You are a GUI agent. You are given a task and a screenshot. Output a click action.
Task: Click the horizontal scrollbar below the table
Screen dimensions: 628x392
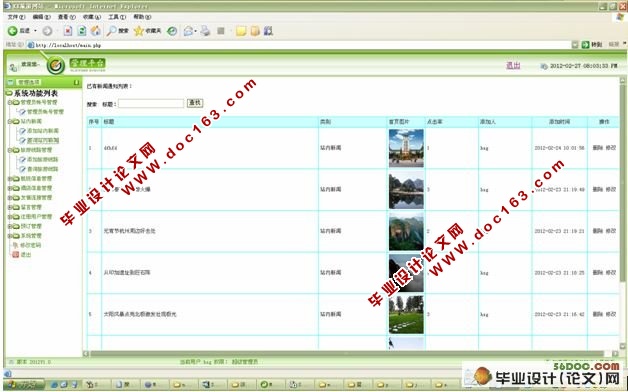[x=347, y=354]
